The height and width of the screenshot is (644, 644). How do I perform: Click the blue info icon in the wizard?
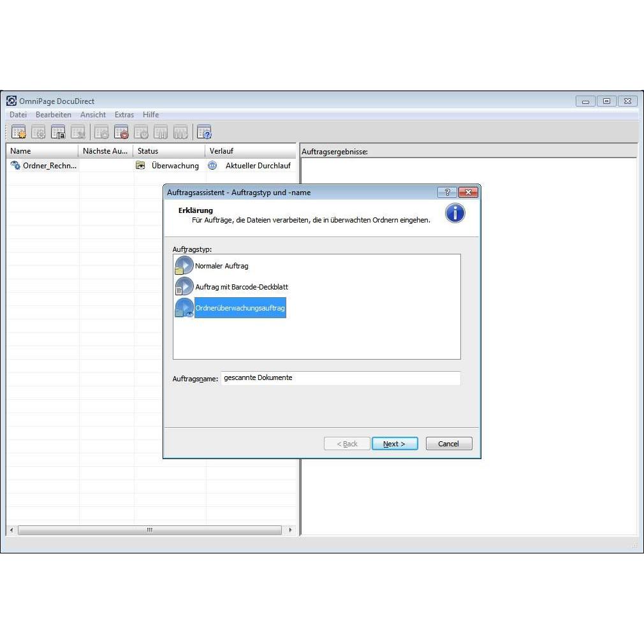(x=455, y=213)
